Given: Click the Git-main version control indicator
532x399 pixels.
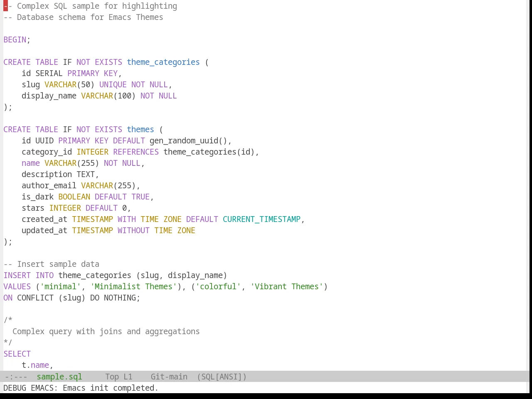Looking at the screenshot, I should 169,377.
